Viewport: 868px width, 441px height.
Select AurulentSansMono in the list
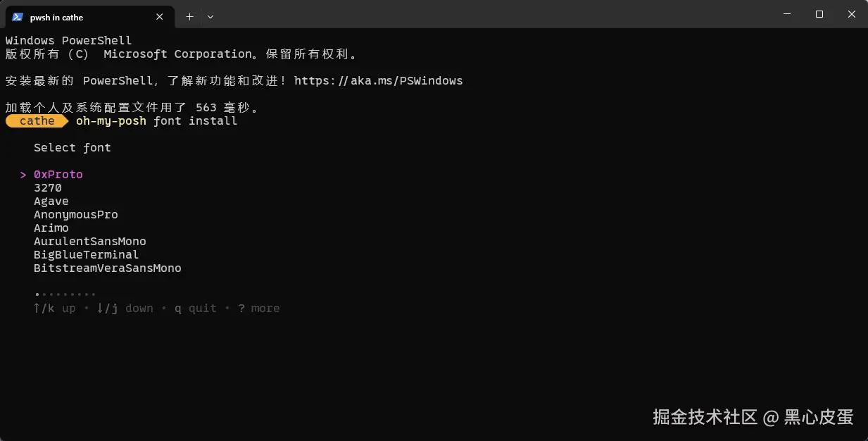90,242
